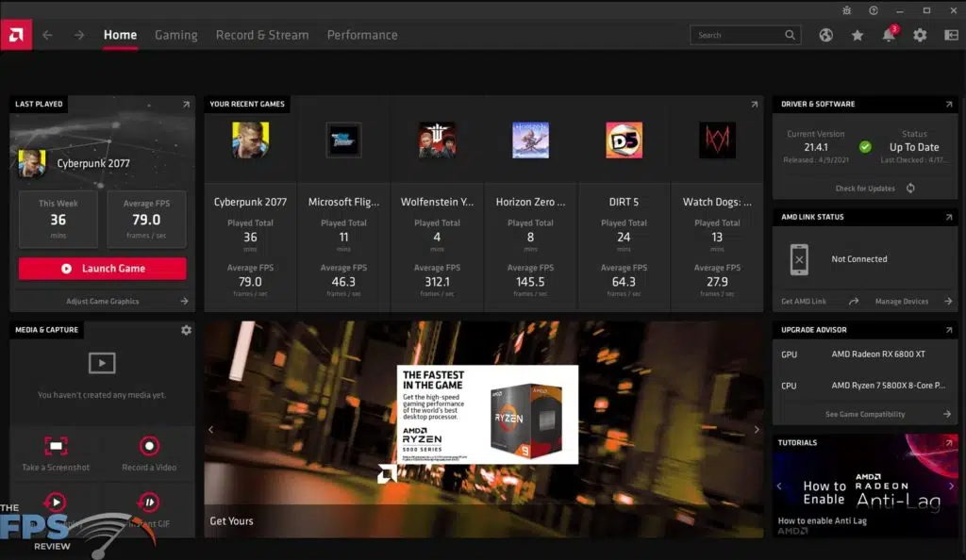Click the refresh updates icon
The height and width of the screenshot is (560, 966).
click(x=910, y=189)
